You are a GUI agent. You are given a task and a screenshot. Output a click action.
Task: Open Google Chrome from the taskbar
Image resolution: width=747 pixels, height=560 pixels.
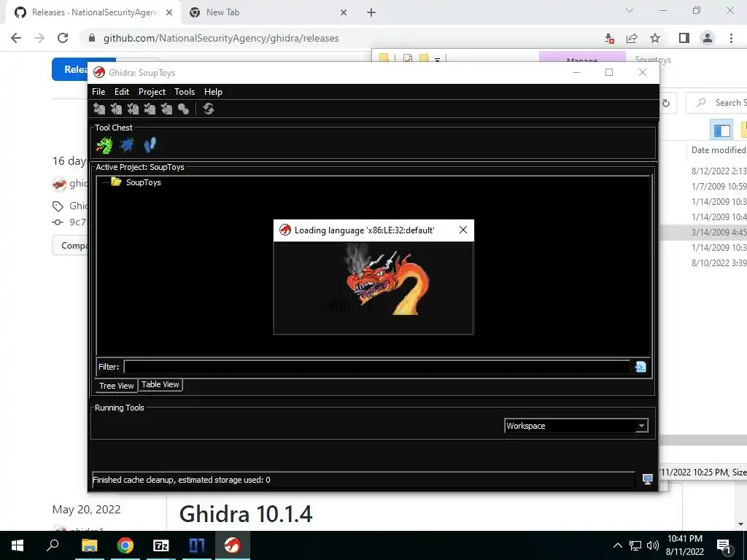click(x=125, y=545)
